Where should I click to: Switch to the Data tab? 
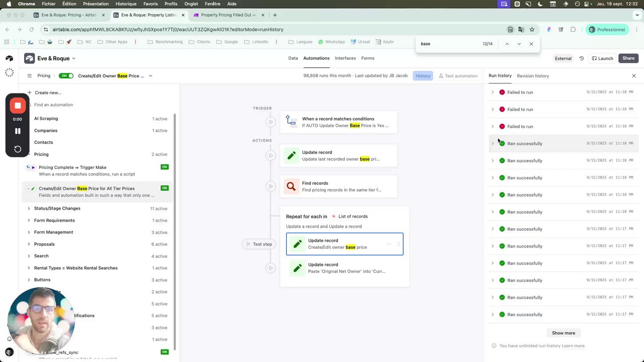point(293,58)
